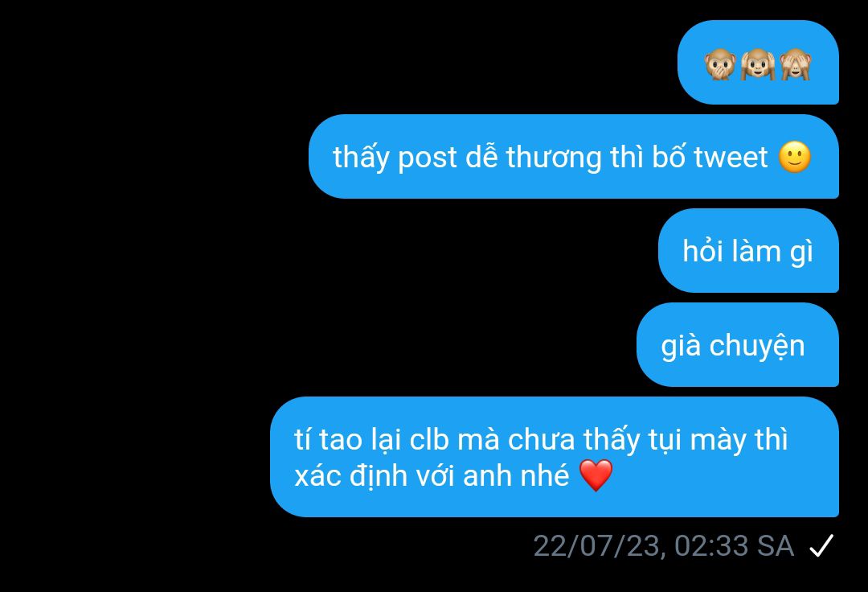The image size is (868, 592).
Task: Click the red heart emoji
Action: pos(596,475)
